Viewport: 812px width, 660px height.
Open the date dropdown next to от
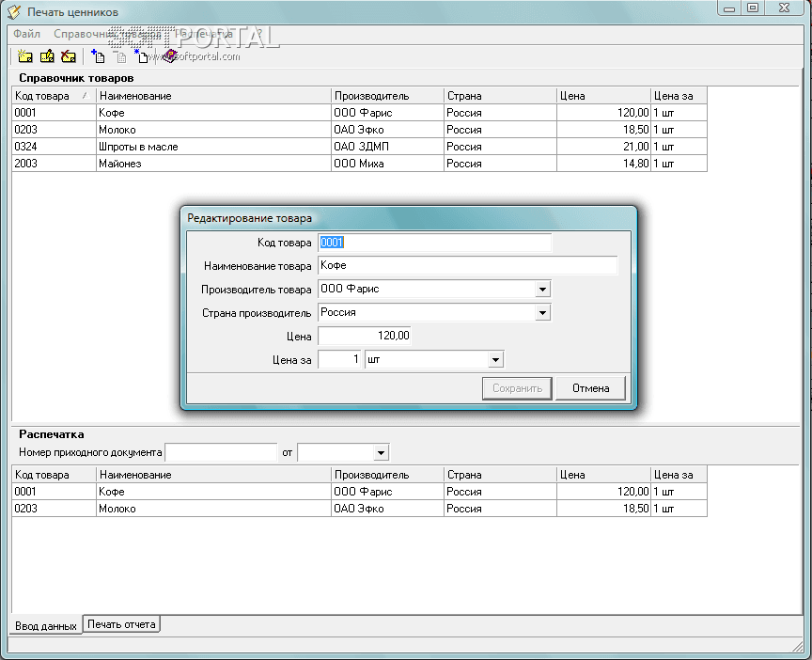point(381,453)
